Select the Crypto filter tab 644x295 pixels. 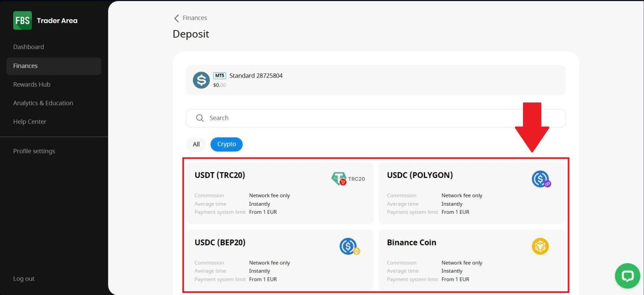(x=227, y=144)
